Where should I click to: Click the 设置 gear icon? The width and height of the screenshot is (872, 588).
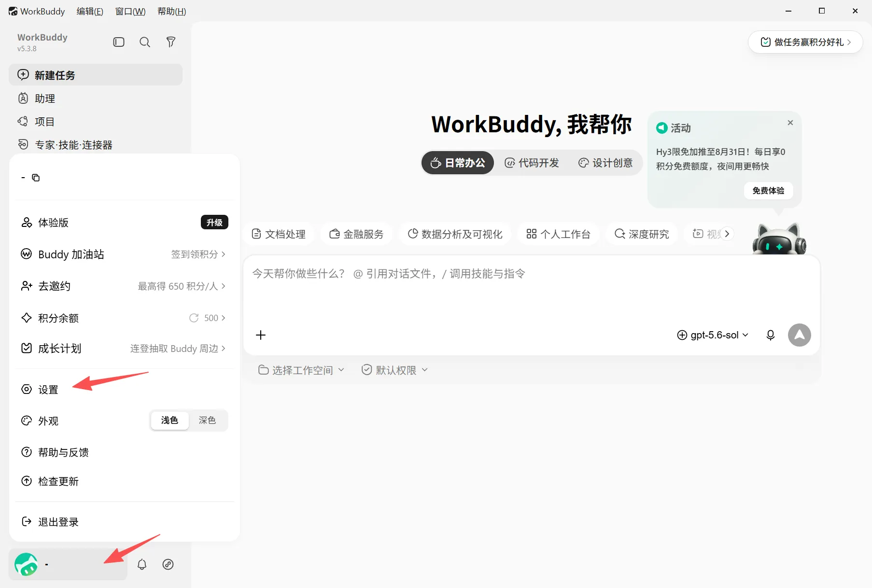tap(27, 390)
